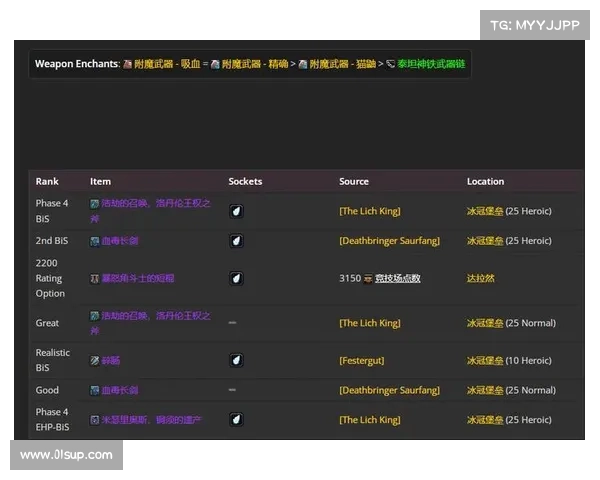
Task: Open the 血毒长剑 item link in Good row
Action: point(119,390)
